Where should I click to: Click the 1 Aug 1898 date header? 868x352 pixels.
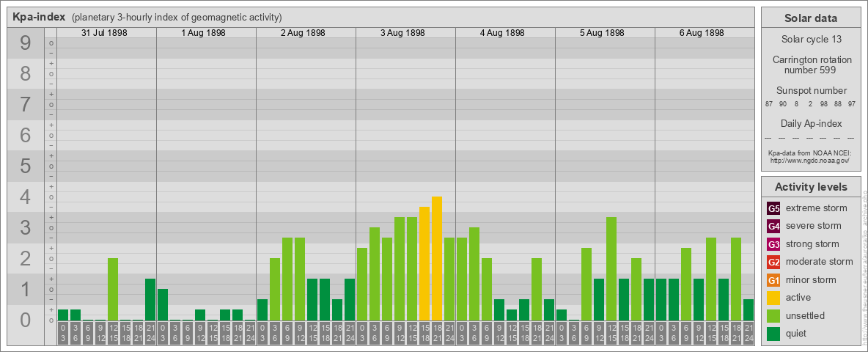(203, 33)
